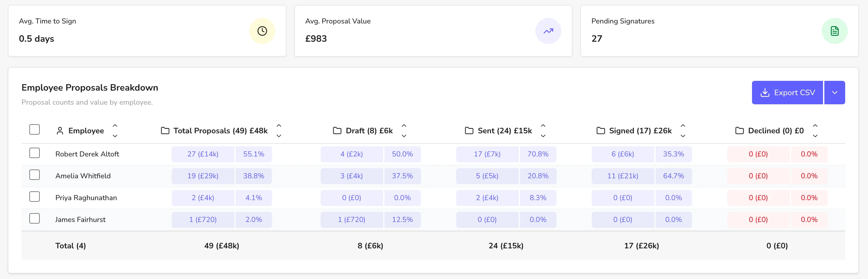
Task: Click the Pending Signatures value 27
Action: pos(597,39)
